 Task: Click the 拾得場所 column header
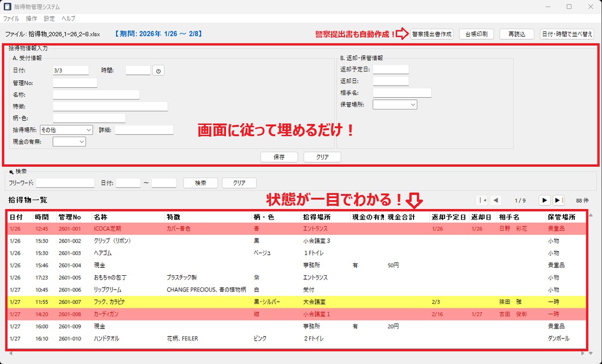coord(326,217)
